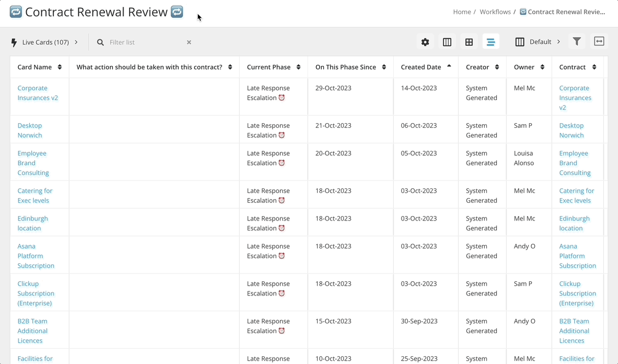Toggle sorting on the Current Phase column
Viewport: 618px width, 364px height.
[297, 67]
